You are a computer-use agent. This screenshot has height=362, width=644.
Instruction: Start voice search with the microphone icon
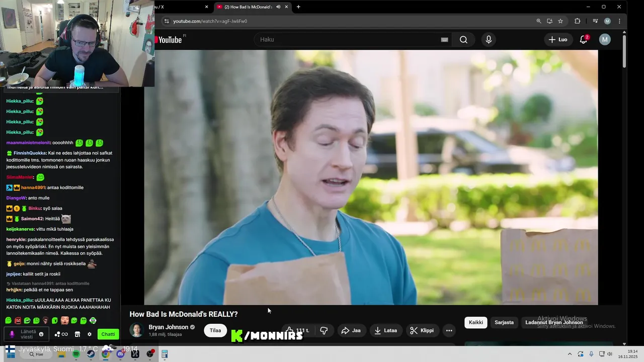click(x=489, y=40)
